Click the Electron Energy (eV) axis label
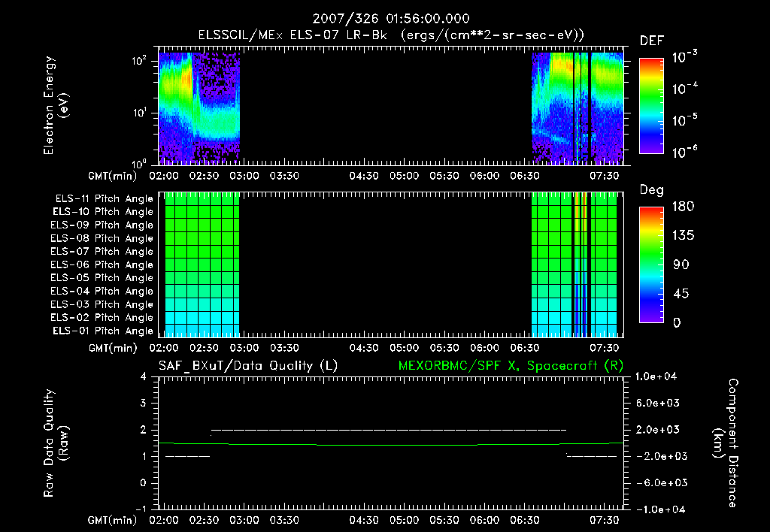The image size is (770, 532). (x=56, y=105)
